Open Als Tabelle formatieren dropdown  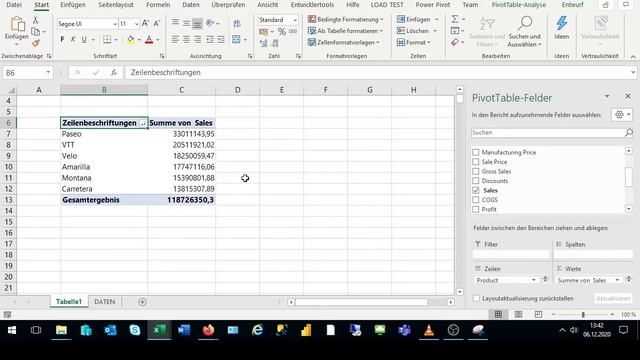click(x=346, y=31)
